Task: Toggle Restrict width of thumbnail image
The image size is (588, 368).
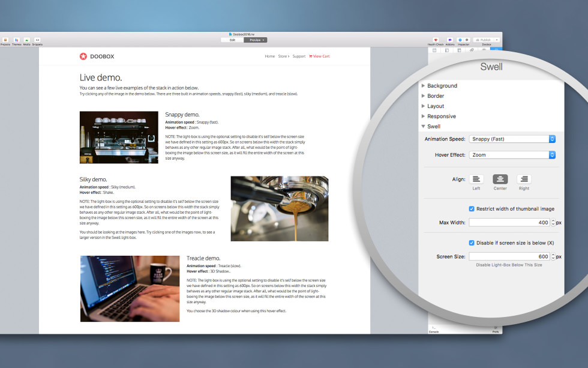Action: [x=472, y=208]
